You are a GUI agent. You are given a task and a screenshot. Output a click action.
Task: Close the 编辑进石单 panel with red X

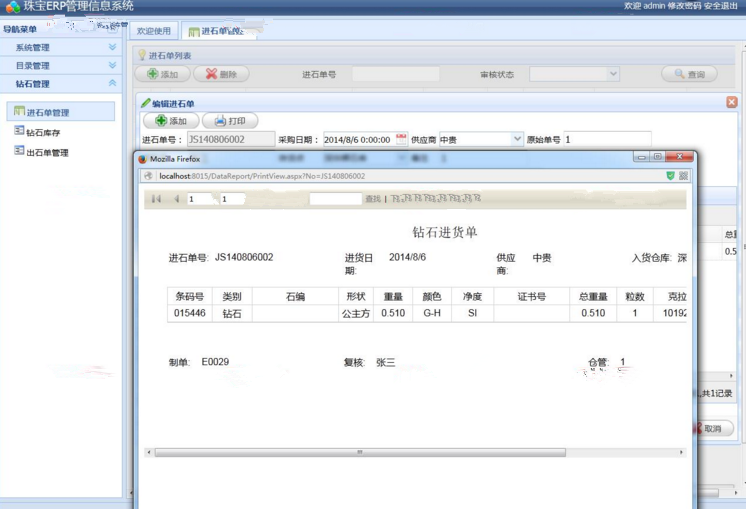coord(731,102)
